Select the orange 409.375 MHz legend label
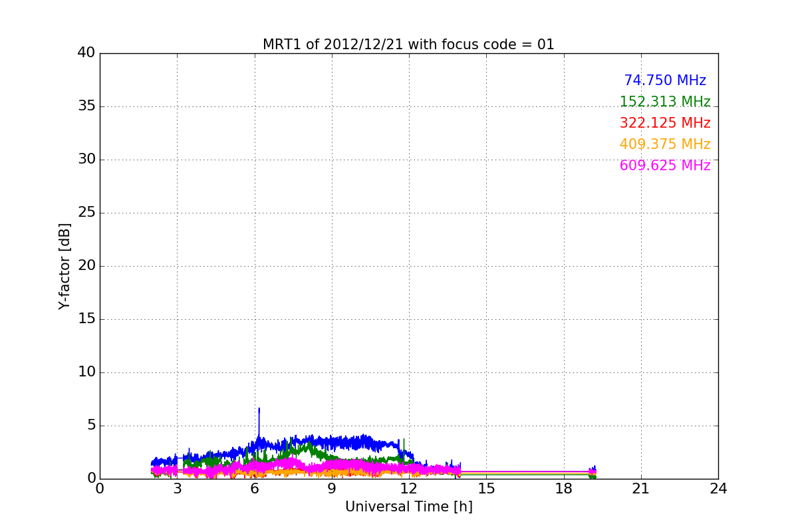This screenshot has width=798, height=532. click(665, 144)
